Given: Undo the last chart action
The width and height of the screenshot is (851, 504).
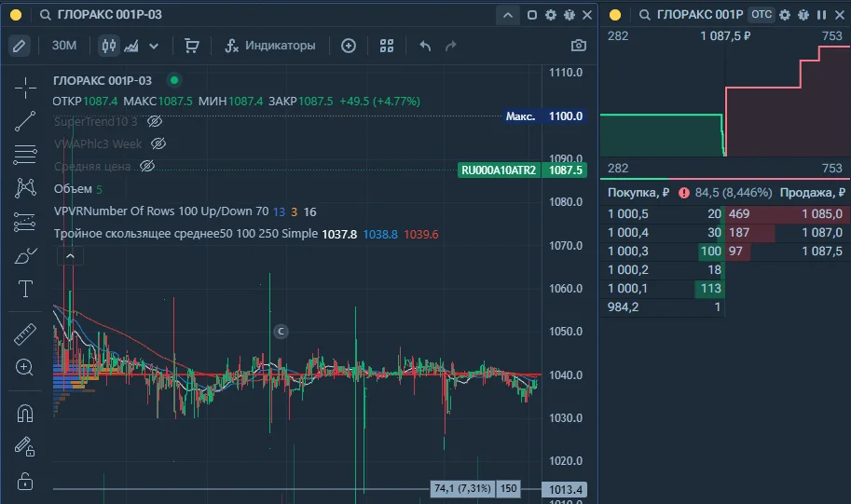Looking at the screenshot, I should (425, 46).
